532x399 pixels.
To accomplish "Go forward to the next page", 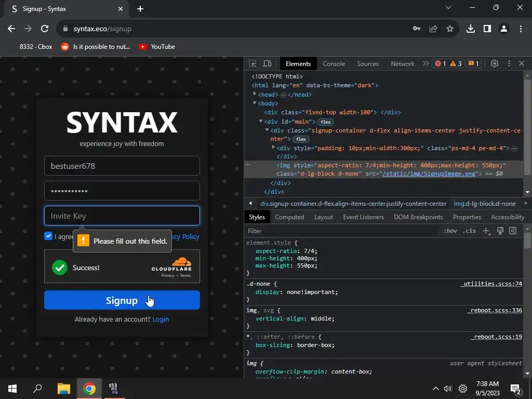I will point(28,29).
